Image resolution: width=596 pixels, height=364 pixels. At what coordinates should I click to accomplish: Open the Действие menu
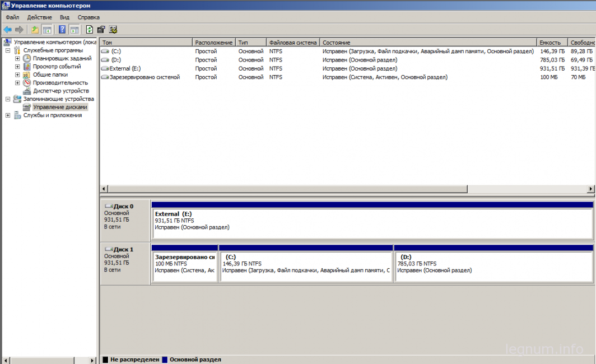click(40, 17)
